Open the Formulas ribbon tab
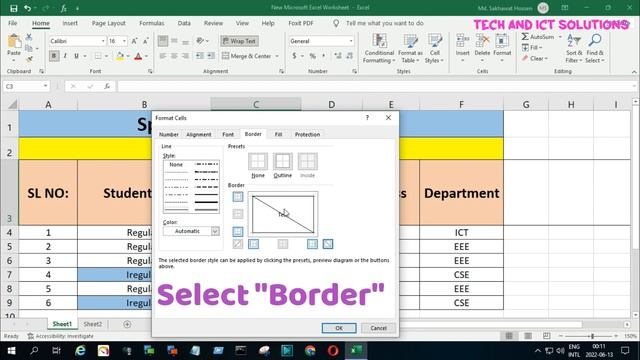The image size is (640, 360). 151,23
